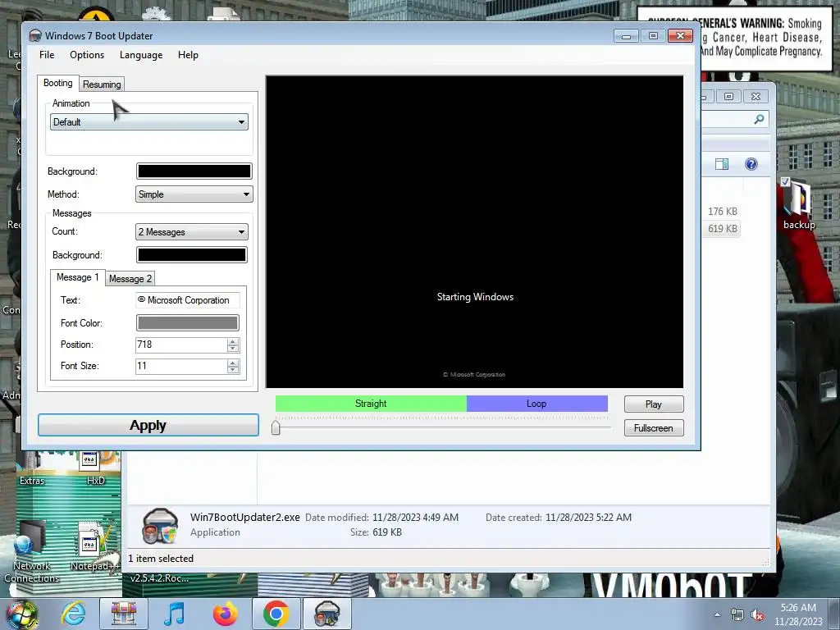Open the backup desktop icon

click(799, 204)
